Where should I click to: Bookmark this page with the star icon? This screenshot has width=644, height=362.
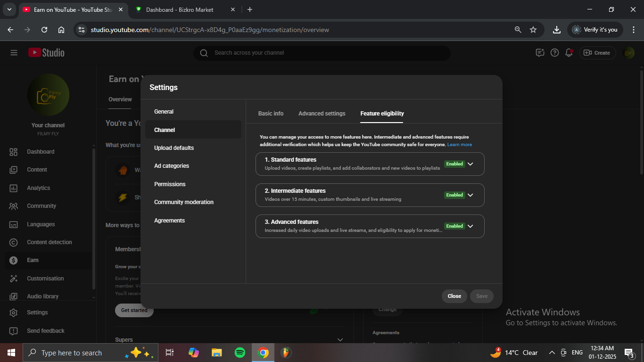(x=533, y=30)
